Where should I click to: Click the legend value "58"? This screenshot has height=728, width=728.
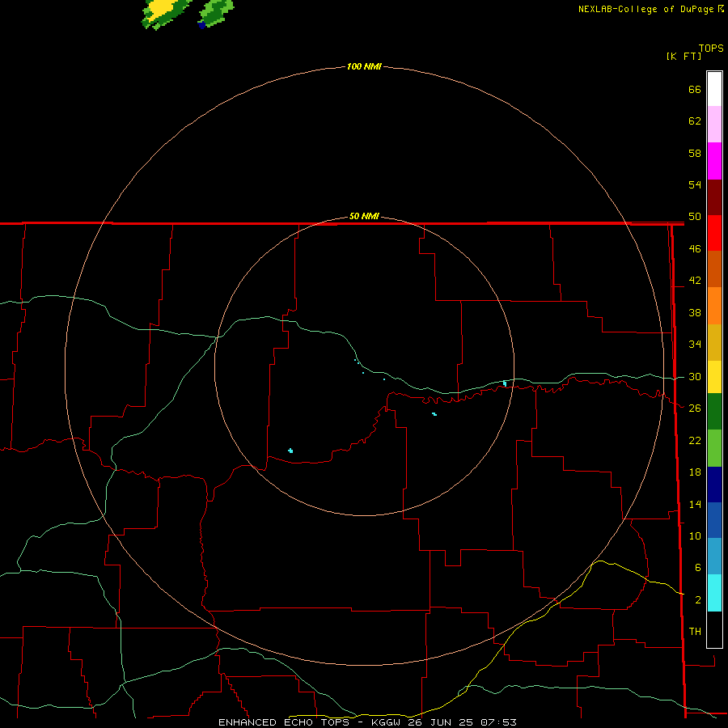pos(695,153)
